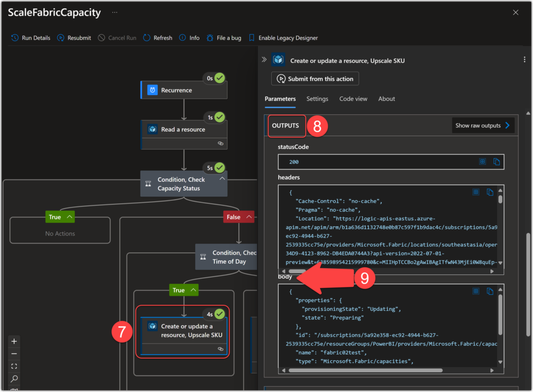Click the "No Actions" placeholder text
This screenshot has width=533, height=392.
[60, 233]
